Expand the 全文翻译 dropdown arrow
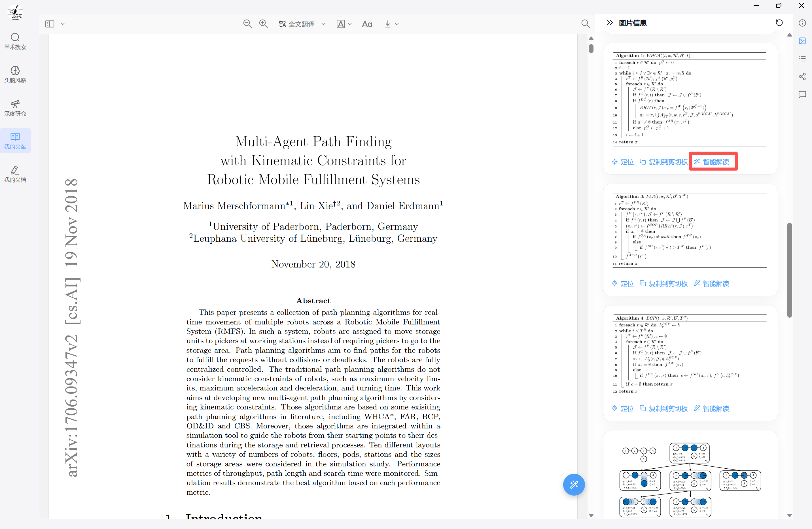This screenshot has height=529, width=812. 323,24
